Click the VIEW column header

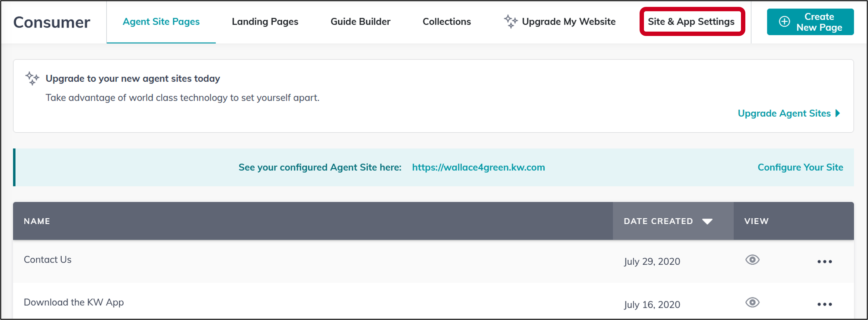point(756,221)
